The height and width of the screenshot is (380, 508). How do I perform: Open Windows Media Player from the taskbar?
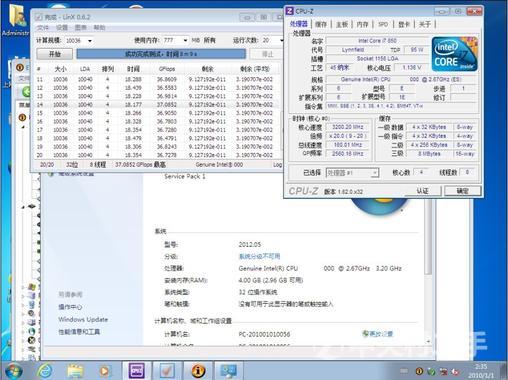pyautogui.click(x=104, y=371)
